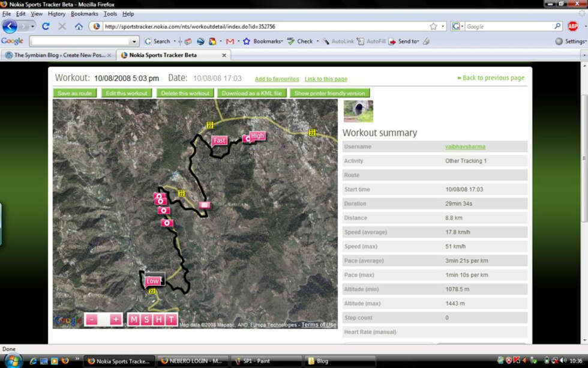
Task: Click Add to favourites link
Action: (277, 79)
